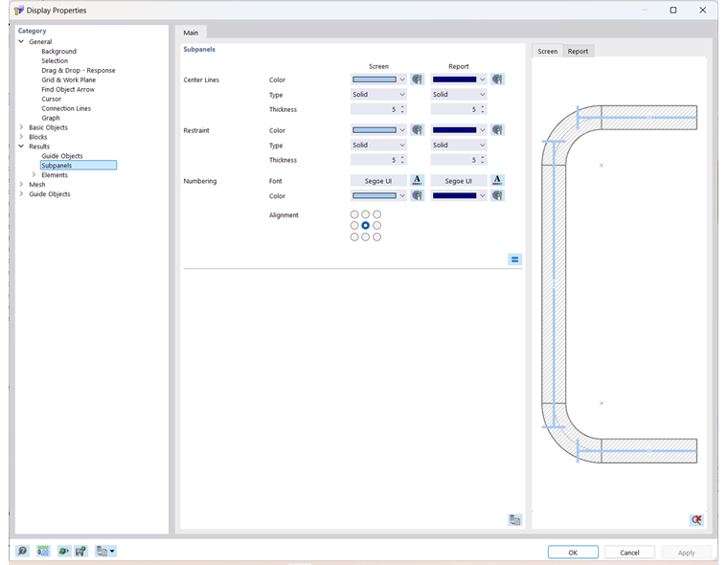Select top-right Alignment radio button
This screenshot has width=728, height=565.
(377, 215)
